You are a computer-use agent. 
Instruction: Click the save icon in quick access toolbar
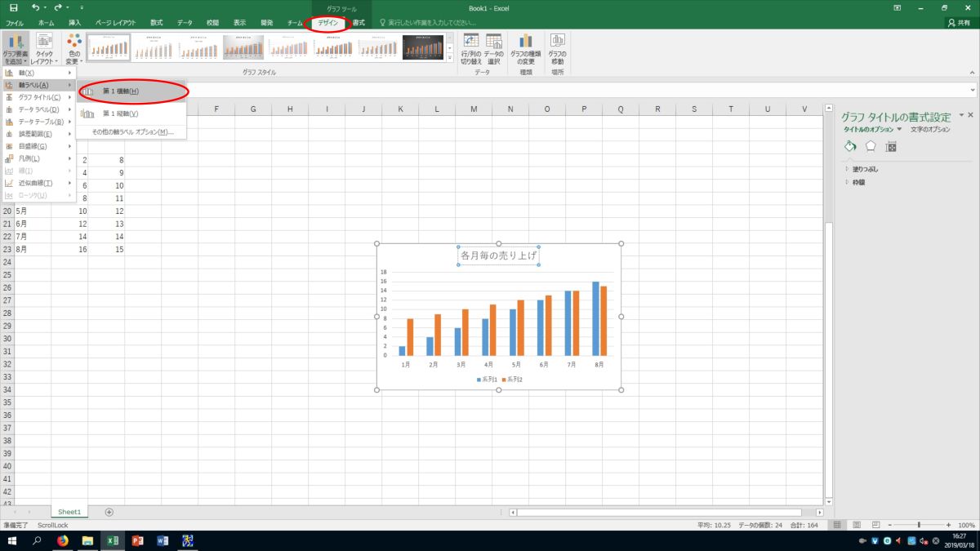pyautogui.click(x=13, y=7)
